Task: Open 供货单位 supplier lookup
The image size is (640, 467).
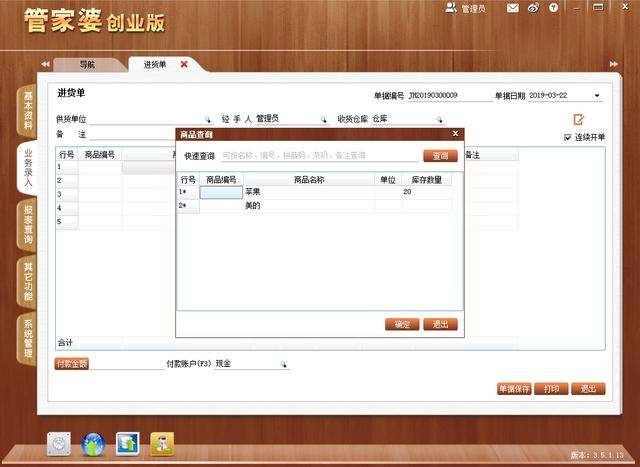Action: coord(208,119)
